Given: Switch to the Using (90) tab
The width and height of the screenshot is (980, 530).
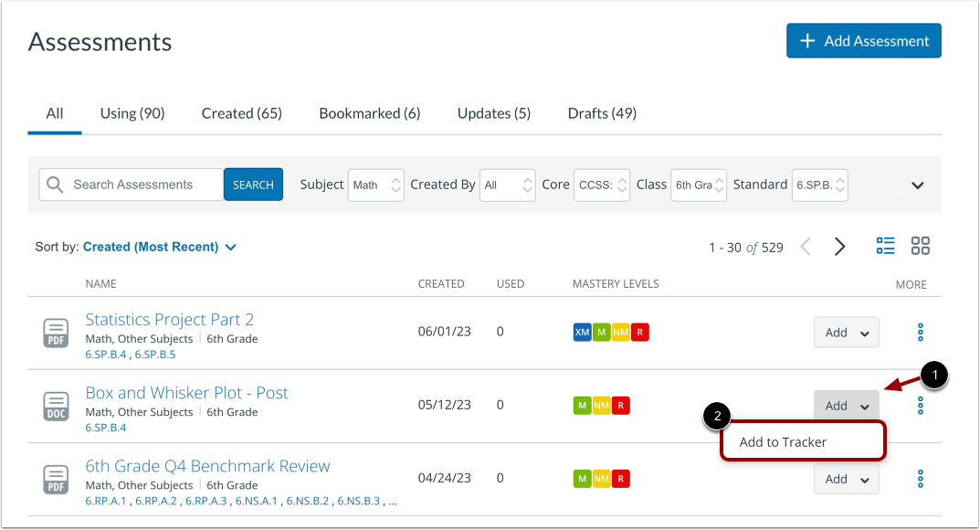Looking at the screenshot, I should pos(132,113).
